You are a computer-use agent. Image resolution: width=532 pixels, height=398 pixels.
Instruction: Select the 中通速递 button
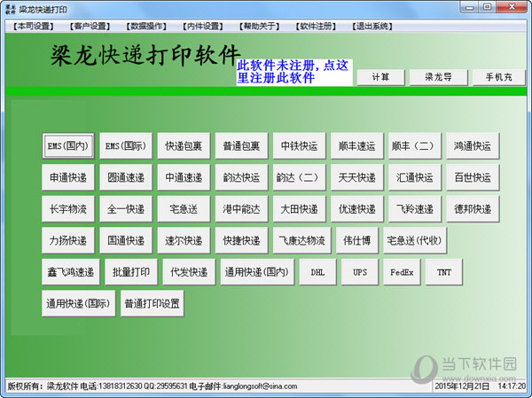[x=184, y=177]
